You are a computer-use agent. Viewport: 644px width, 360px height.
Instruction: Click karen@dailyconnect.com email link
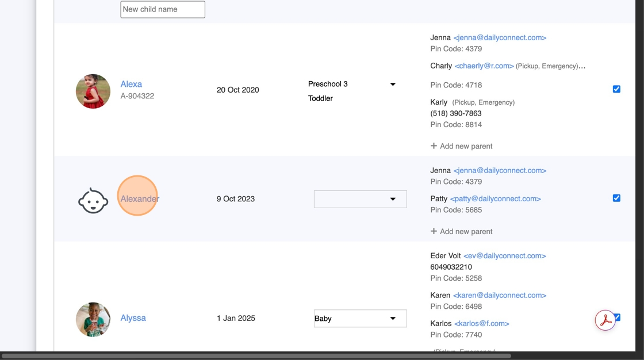pyautogui.click(x=500, y=296)
